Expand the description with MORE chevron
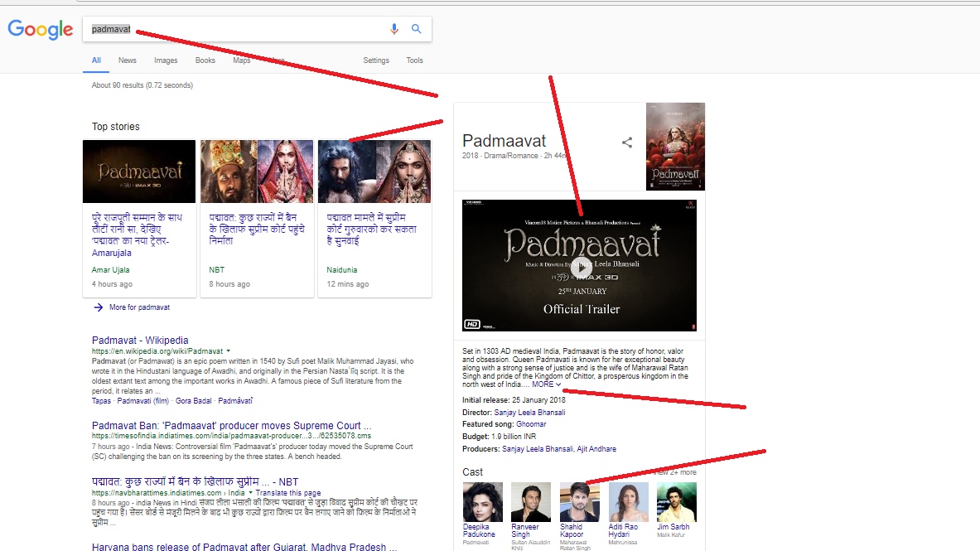Viewport: 980px width, 551px height. tap(559, 384)
